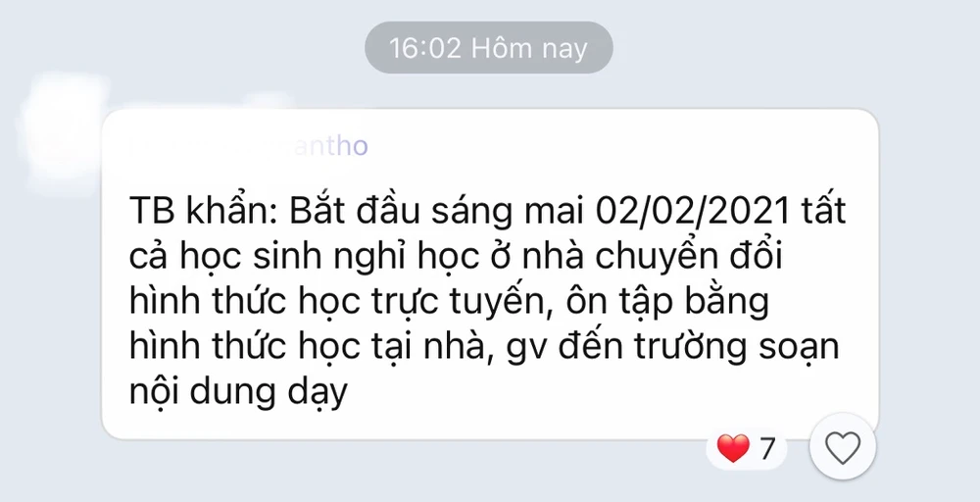This screenshot has height=502, width=980.
Task: Open the sender name ending in 'antho'
Action: tap(250, 146)
